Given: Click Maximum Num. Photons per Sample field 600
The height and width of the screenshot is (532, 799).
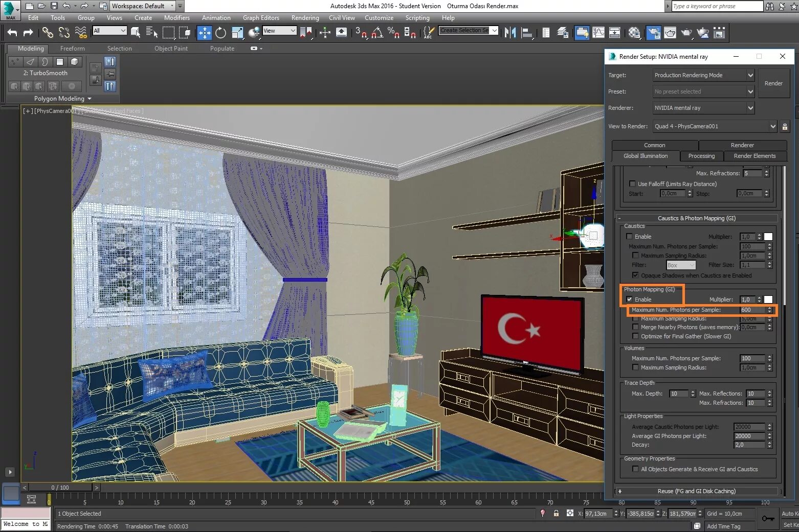Looking at the screenshot, I should tap(752, 310).
